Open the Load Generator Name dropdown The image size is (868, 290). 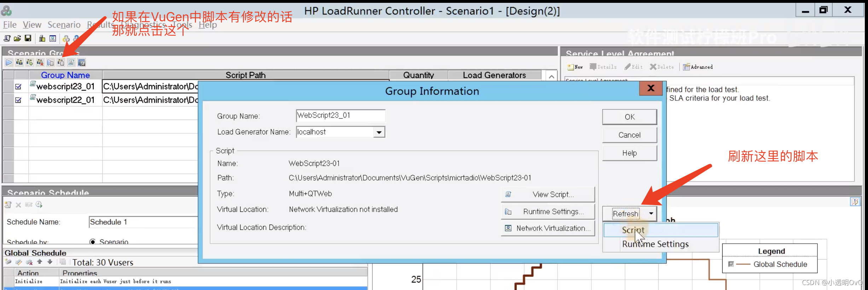click(x=379, y=132)
